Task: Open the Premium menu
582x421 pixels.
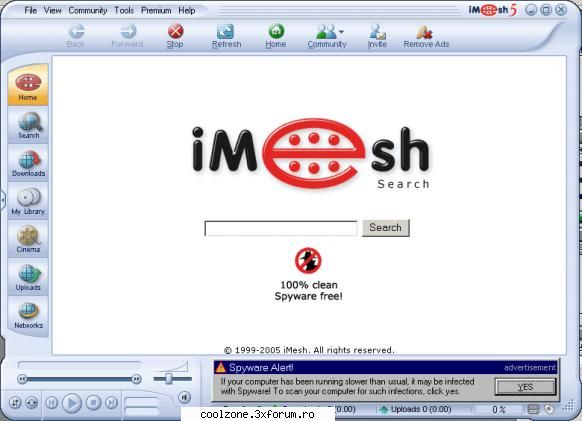Action: (156, 10)
